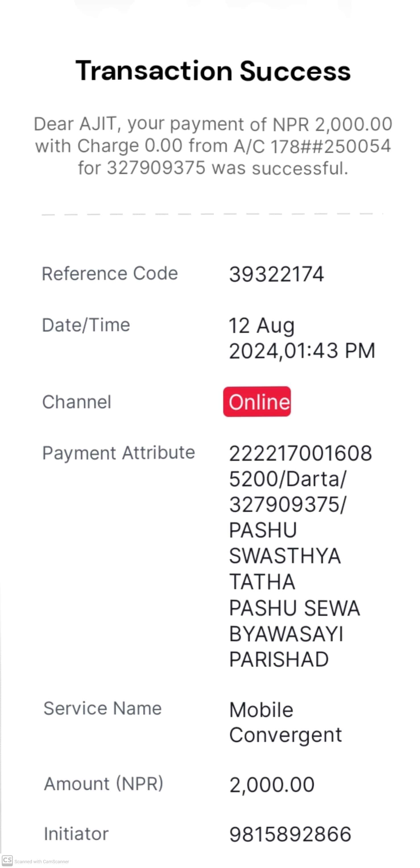The image size is (420, 868).
Task: Select the initiator number 9815892866
Action: click(290, 834)
